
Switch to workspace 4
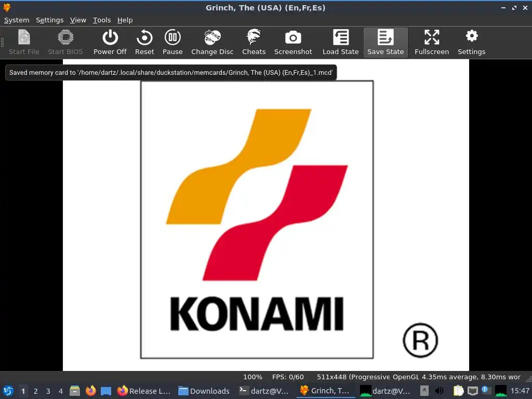coord(61,391)
